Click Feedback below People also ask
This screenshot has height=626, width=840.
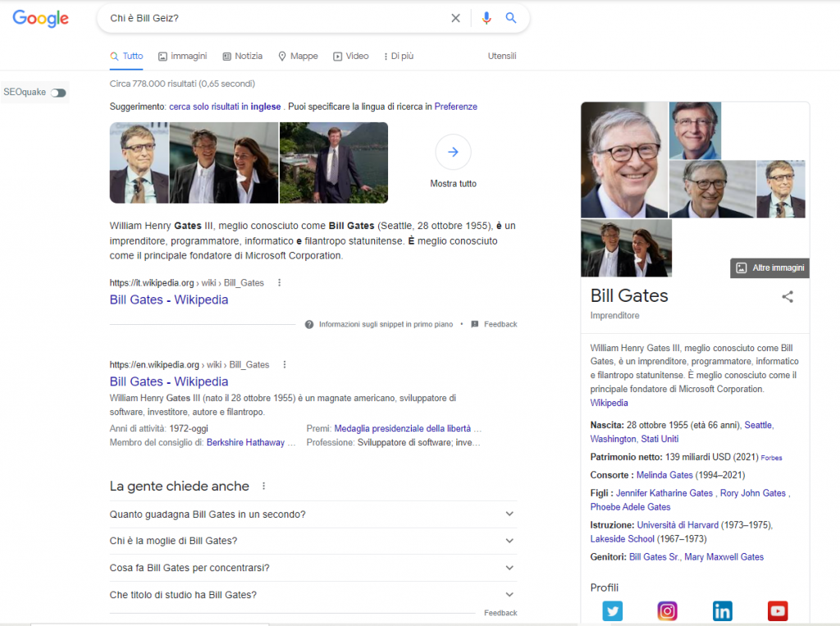pos(500,613)
